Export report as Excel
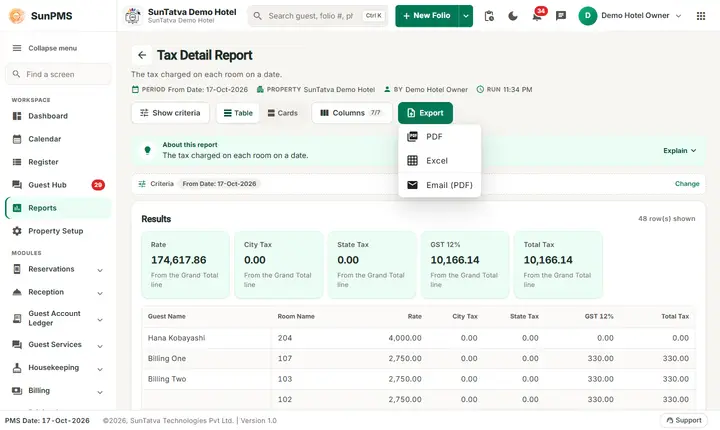Image resolution: width=720 pixels, height=430 pixels. [439, 161]
